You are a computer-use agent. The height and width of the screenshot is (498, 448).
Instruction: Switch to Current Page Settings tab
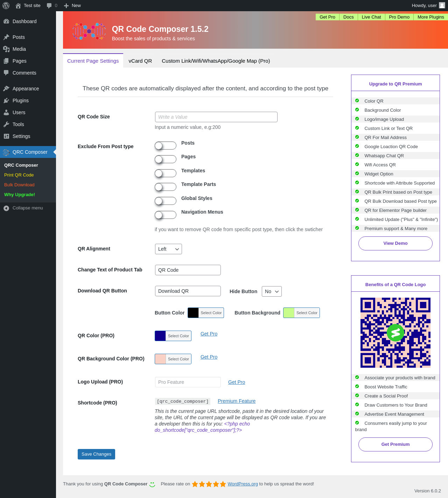[x=93, y=61]
